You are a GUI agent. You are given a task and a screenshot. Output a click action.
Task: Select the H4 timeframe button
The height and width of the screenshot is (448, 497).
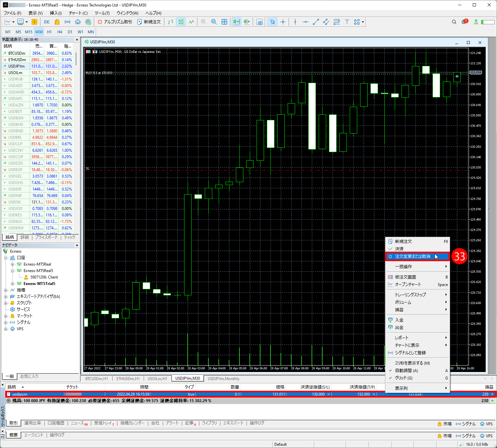click(60, 32)
